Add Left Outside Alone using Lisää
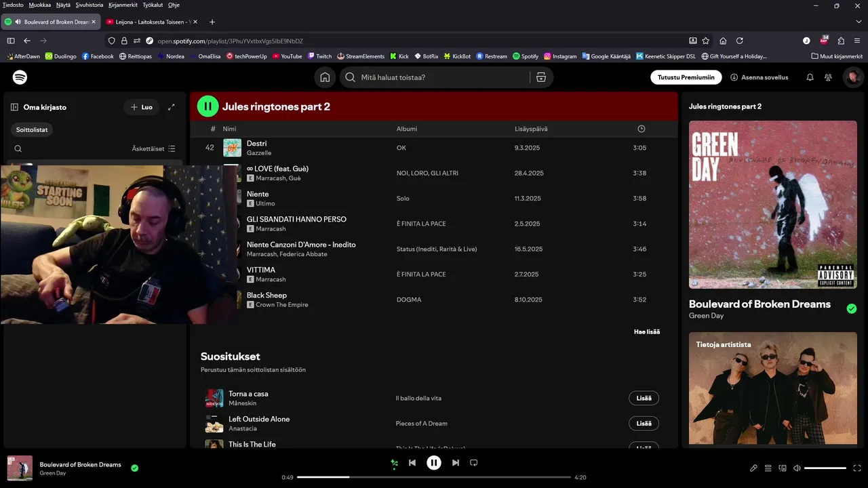This screenshot has height=488, width=868. coord(644,424)
